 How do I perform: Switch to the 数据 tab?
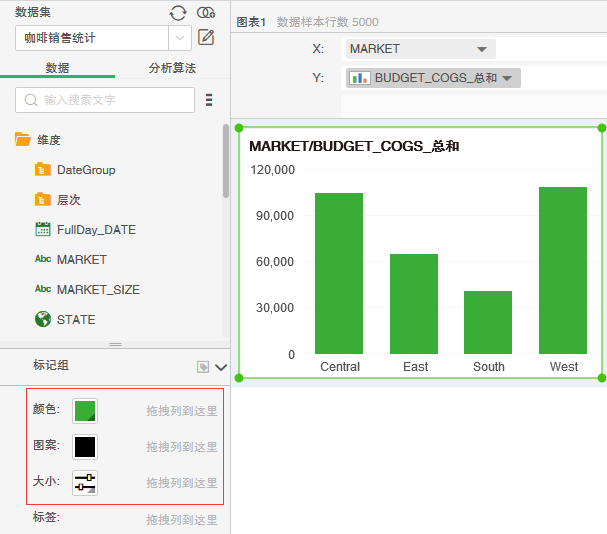(57, 68)
